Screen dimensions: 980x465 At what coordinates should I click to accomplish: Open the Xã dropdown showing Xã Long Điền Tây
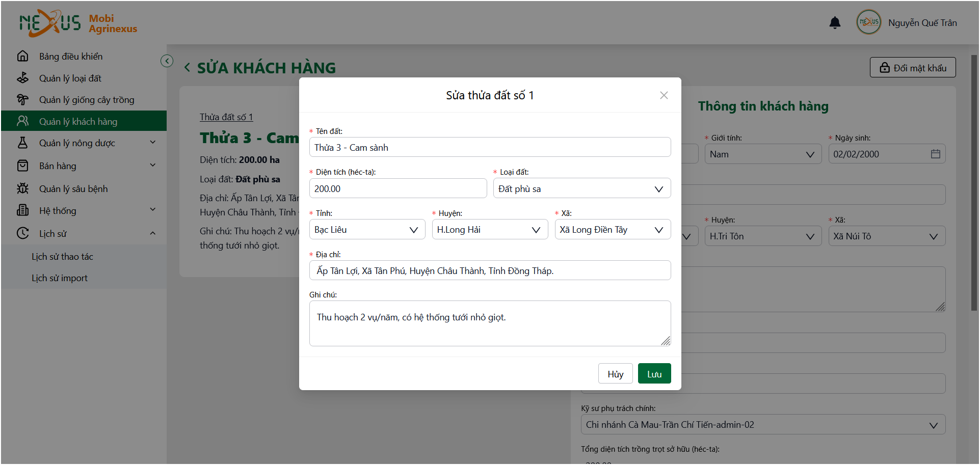click(613, 230)
